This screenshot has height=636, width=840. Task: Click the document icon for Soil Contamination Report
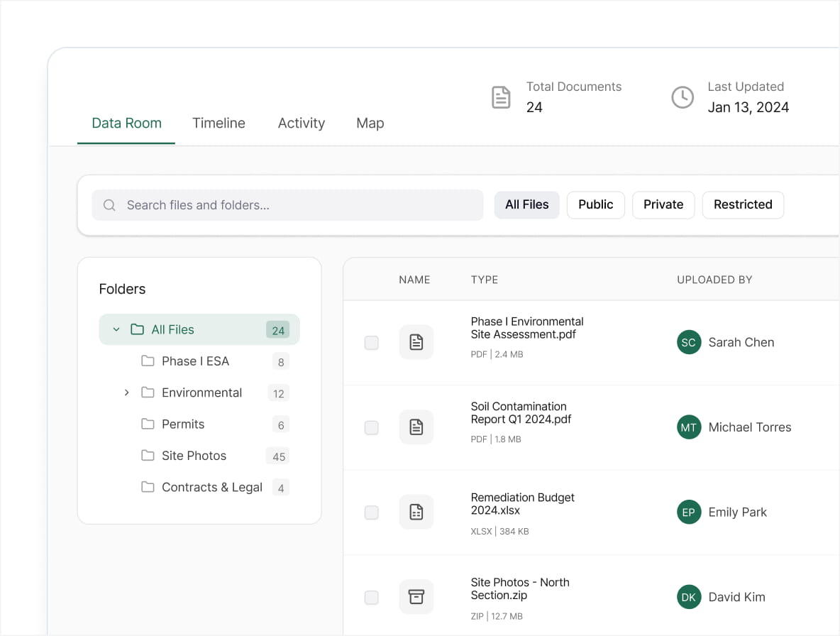[x=416, y=427]
